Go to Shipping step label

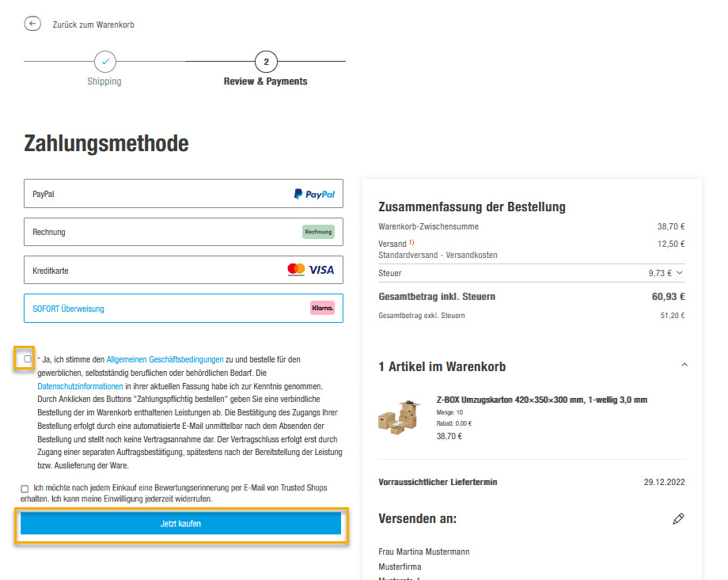104,82
